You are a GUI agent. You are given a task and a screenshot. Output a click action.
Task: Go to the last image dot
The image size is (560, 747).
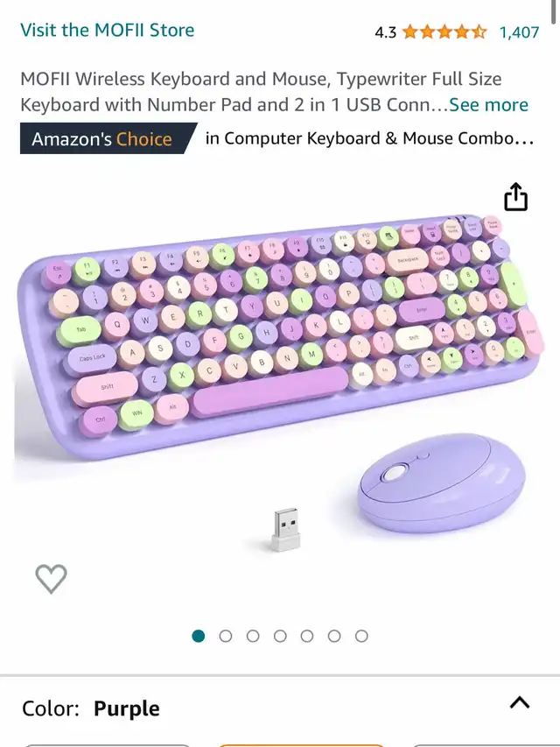coord(361,636)
